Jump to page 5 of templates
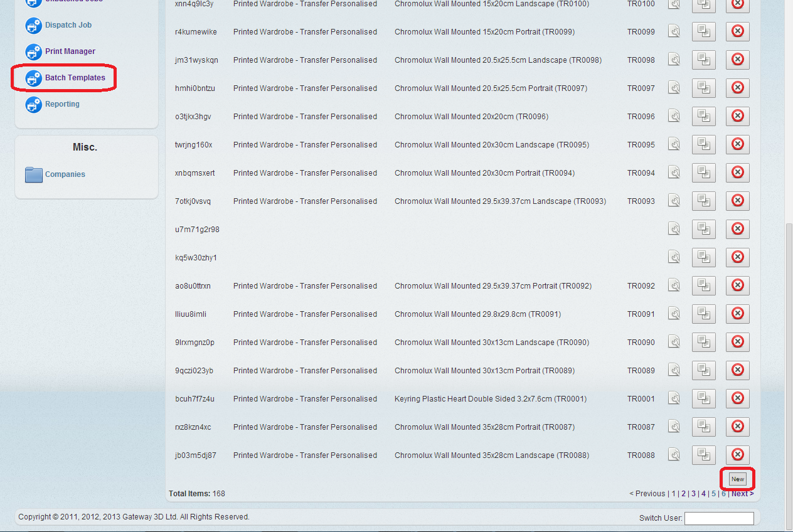Viewport: 793px width, 532px height. click(x=714, y=494)
